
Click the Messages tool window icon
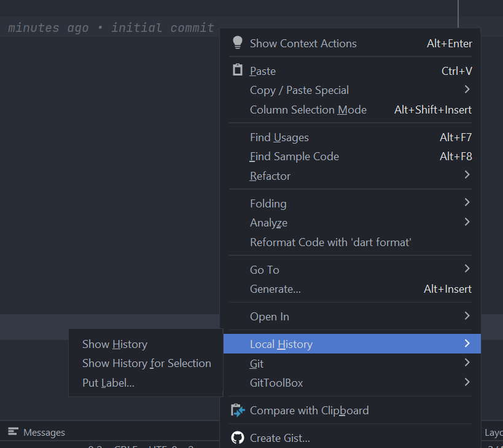(x=12, y=432)
